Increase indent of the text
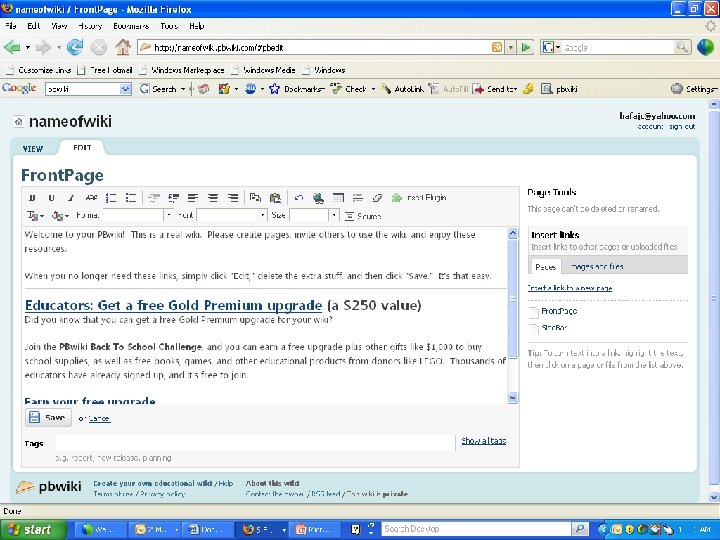Viewport: 720px width, 540px height. point(173,198)
